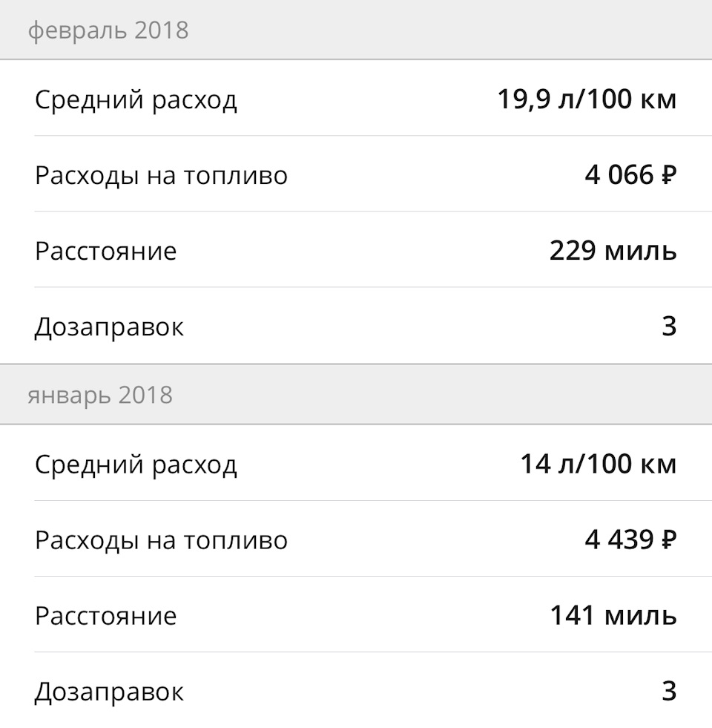Select February's Расстояние row

(x=356, y=250)
